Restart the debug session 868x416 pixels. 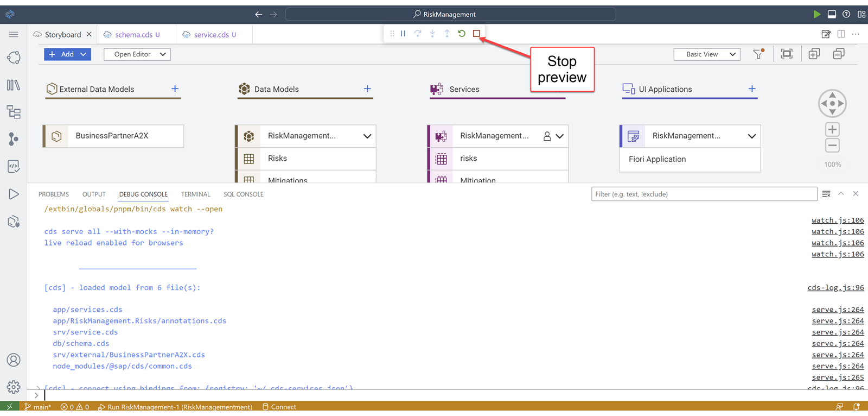(x=462, y=34)
